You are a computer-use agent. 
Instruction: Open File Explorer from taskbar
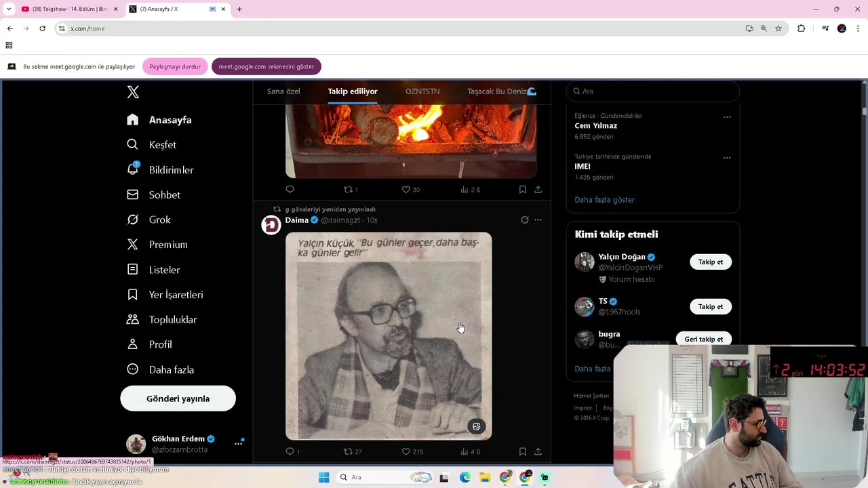(485, 477)
